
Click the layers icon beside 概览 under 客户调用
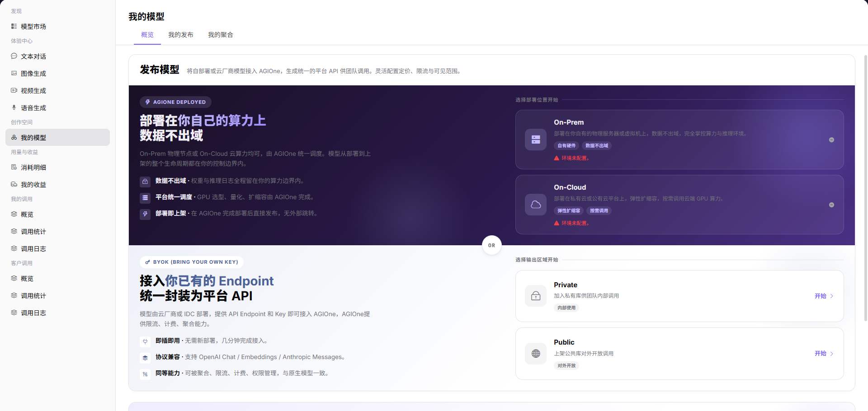pyautogui.click(x=14, y=278)
